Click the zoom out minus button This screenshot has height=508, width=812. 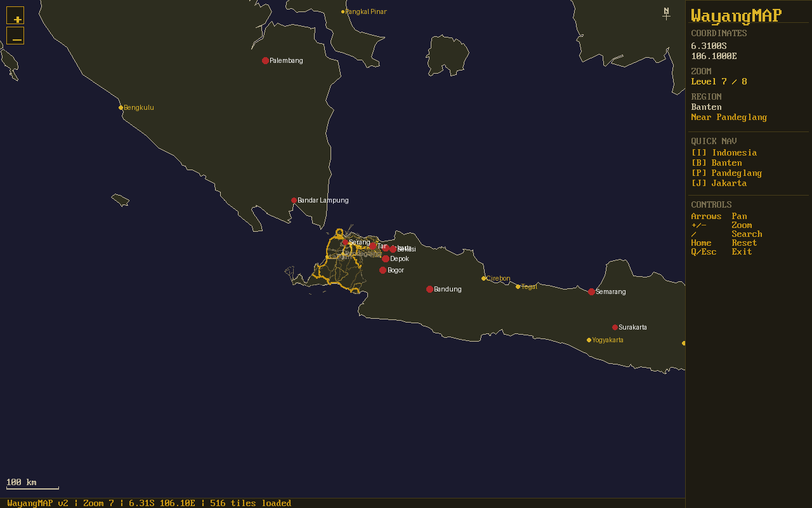click(15, 36)
